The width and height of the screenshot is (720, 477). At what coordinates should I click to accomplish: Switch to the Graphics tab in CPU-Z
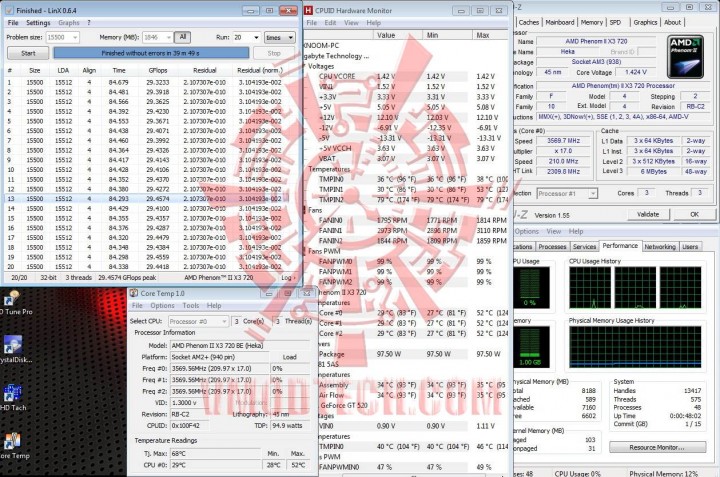point(645,22)
